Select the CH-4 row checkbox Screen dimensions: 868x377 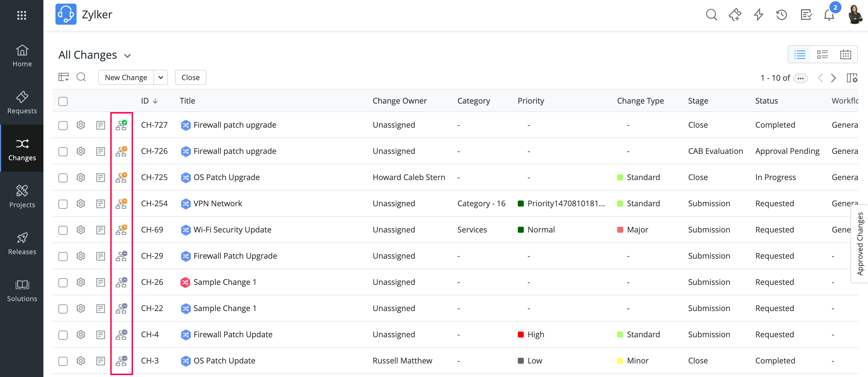tap(63, 335)
